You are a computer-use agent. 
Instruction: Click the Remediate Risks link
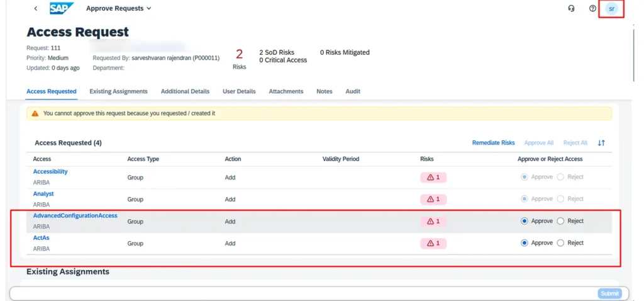tap(493, 143)
